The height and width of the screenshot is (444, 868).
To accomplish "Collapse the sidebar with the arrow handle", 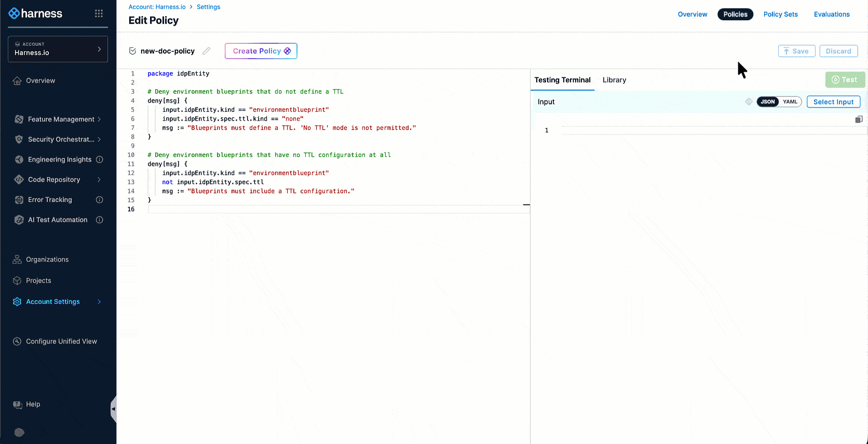I will [x=113, y=409].
